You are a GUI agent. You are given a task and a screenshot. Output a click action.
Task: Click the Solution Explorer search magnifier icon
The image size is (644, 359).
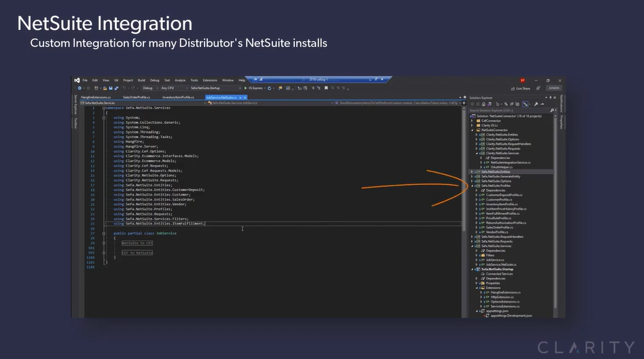point(552,110)
